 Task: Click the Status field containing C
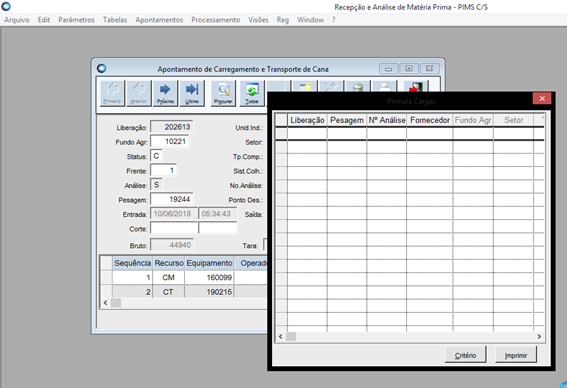[156, 156]
